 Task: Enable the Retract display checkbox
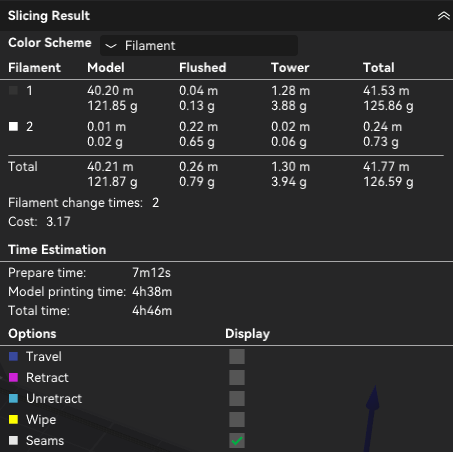[x=237, y=378]
